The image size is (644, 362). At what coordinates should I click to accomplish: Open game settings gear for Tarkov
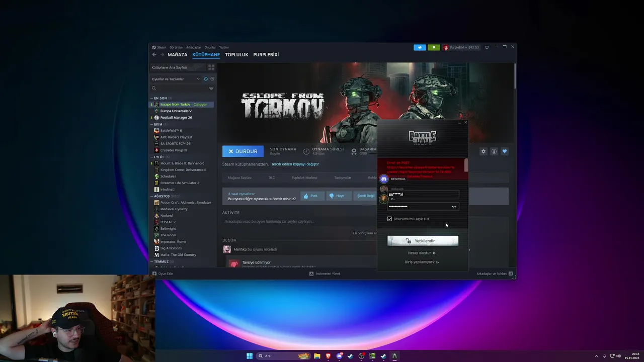pyautogui.click(x=484, y=151)
